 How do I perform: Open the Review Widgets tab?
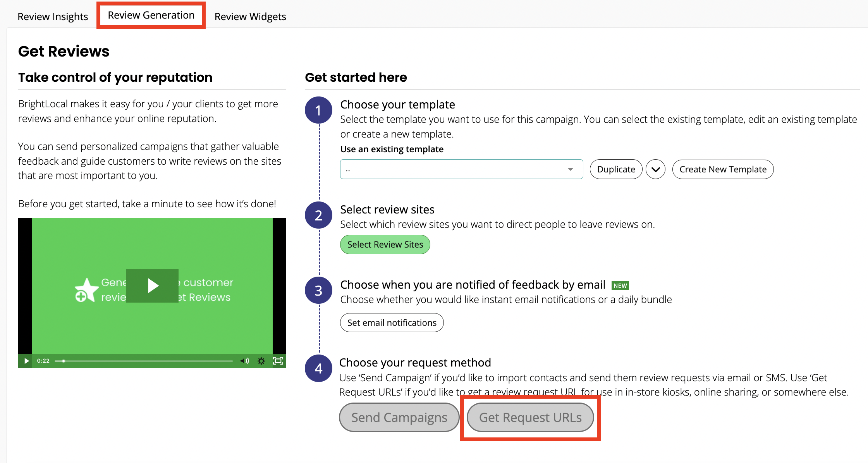pyautogui.click(x=250, y=17)
